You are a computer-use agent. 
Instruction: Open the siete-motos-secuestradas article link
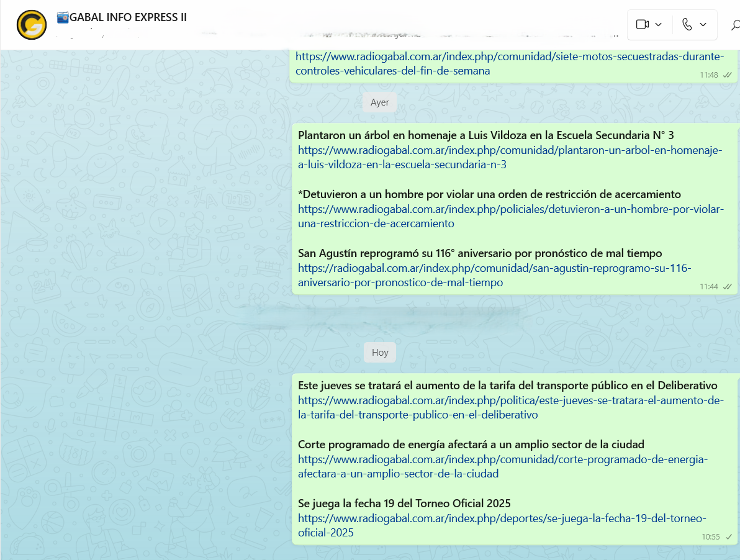(509, 63)
